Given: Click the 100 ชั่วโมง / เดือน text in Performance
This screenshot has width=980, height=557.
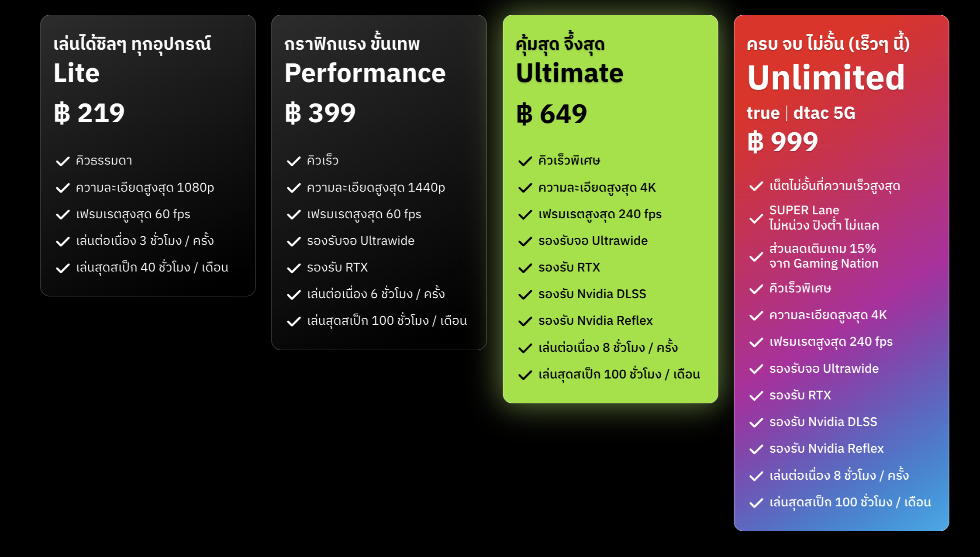Looking at the screenshot, I should coord(419,321).
